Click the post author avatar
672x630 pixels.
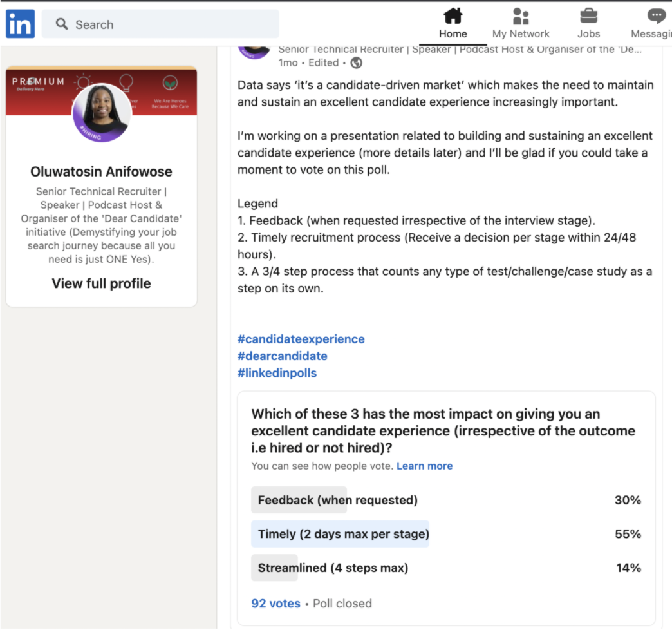254,50
